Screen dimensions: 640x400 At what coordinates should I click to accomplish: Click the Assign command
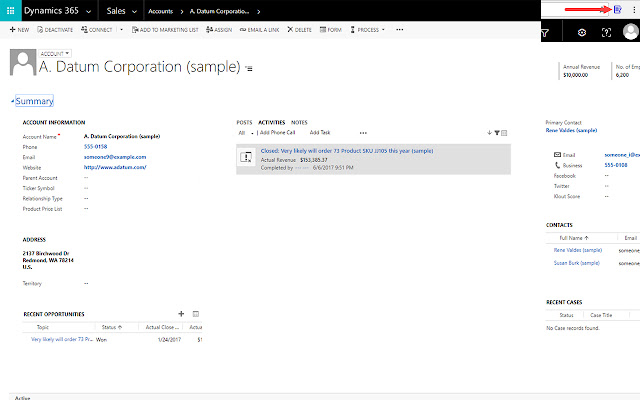click(219, 30)
